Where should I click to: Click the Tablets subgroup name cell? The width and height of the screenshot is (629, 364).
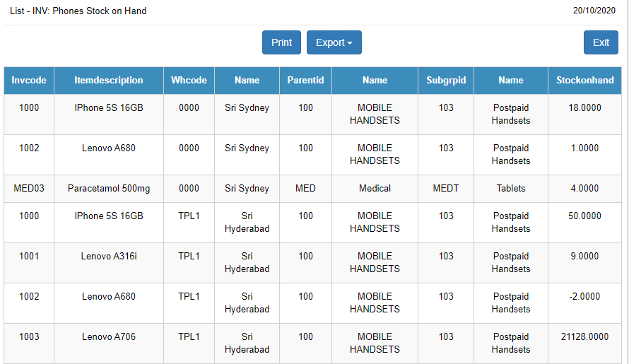point(511,189)
